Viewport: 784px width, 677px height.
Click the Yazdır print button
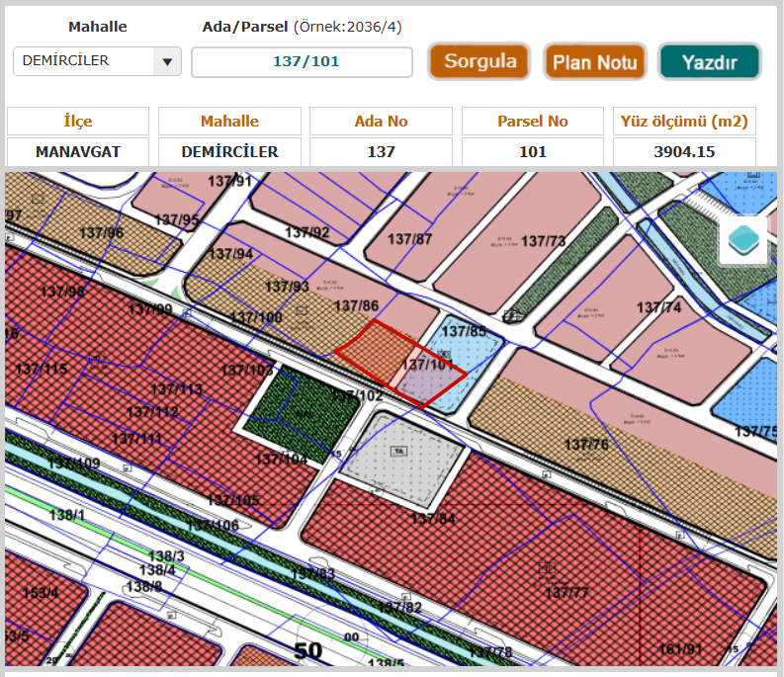point(710,62)
